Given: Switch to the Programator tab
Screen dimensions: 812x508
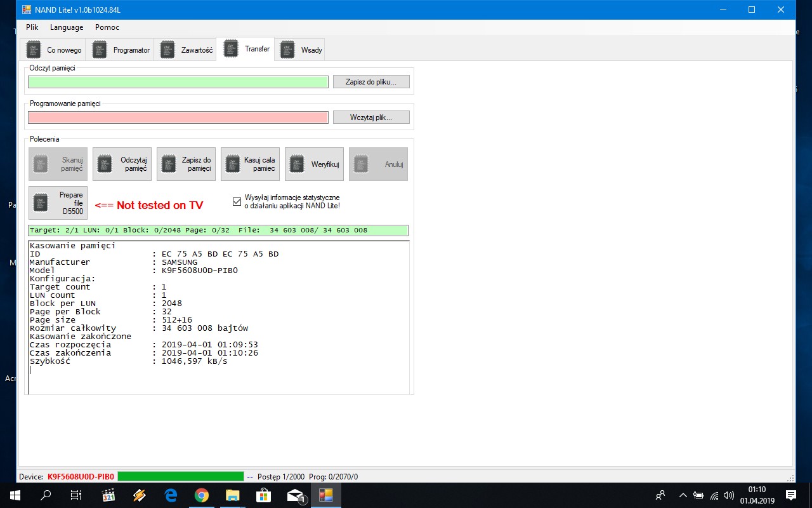Looking at the screenshot, I should [120, 50].
